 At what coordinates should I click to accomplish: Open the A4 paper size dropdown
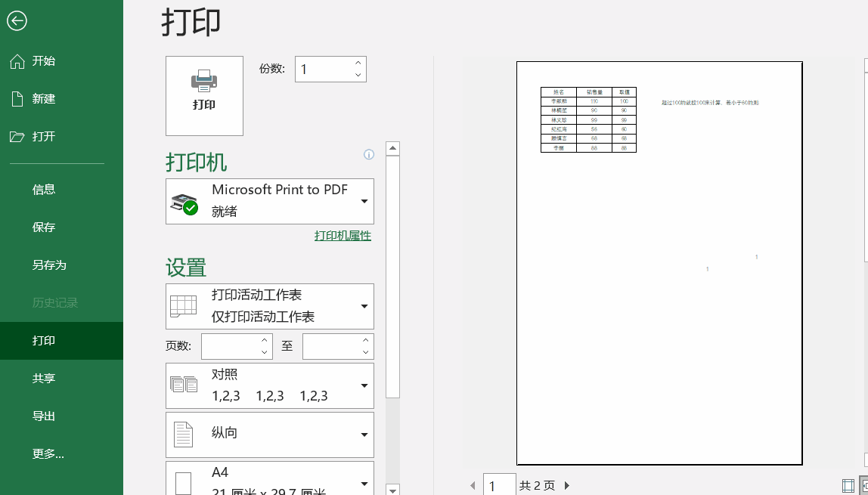coord(270,478)
